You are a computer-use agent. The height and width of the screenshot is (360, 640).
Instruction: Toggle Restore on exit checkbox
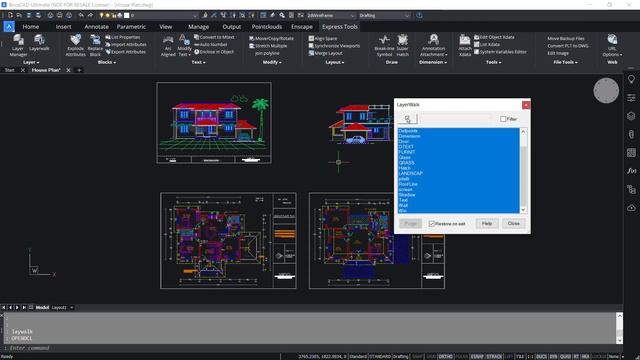coord(432,224)
